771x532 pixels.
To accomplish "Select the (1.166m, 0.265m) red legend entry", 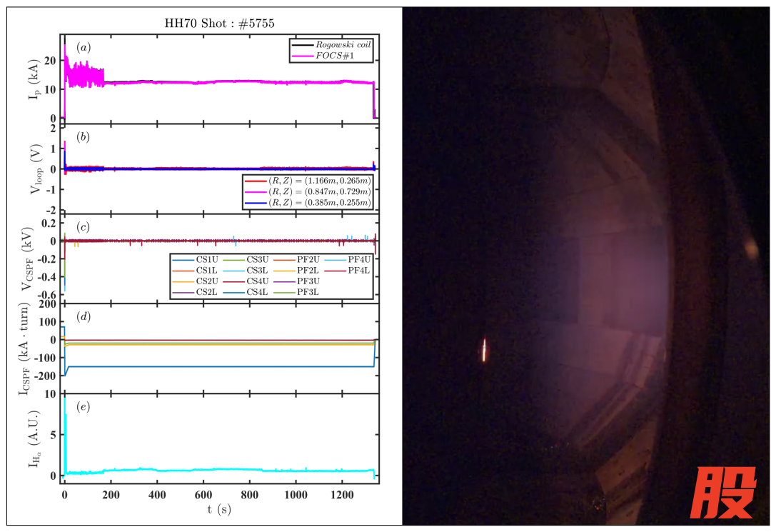I will click(308, 180).
